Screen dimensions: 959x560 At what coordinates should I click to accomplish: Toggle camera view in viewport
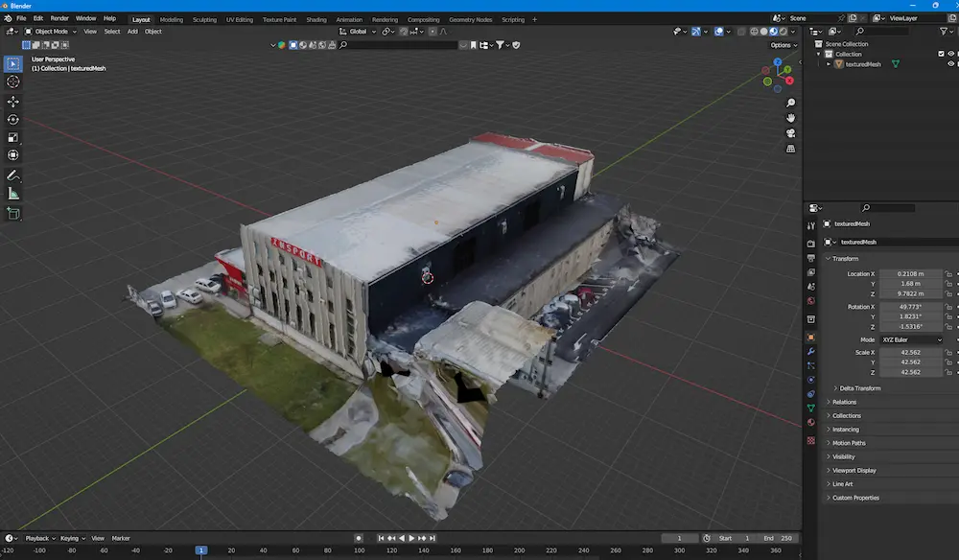coord(791,133)
